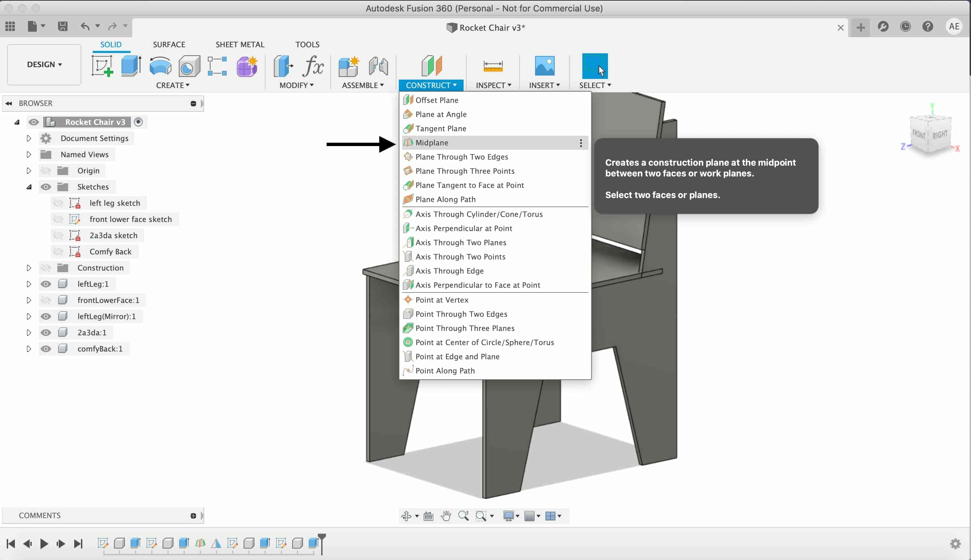Click the timeline end marker
Viewport: 971px width, 560px height.
pyautogui.click(x=322, y=543)
